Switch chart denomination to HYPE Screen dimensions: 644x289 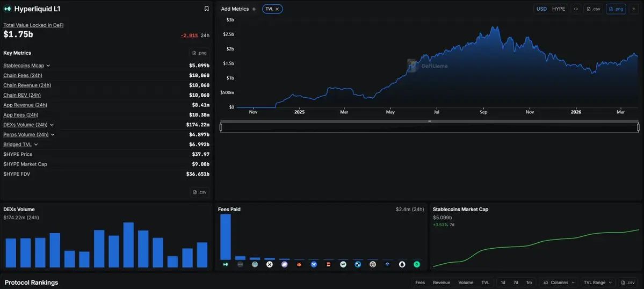click(559, 9)
